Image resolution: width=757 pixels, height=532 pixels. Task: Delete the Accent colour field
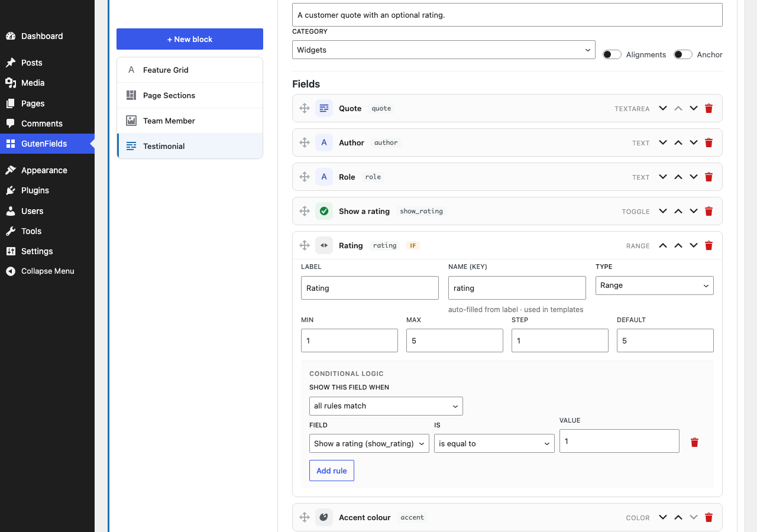(x=709, y=517)
